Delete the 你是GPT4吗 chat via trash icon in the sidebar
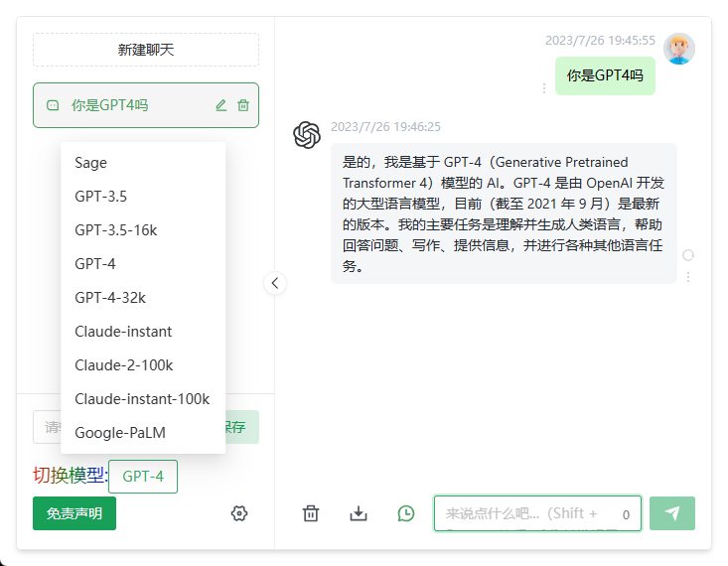The width and height of the screenshot is (728, 566). pyautogui.click(x=243, y=105)
